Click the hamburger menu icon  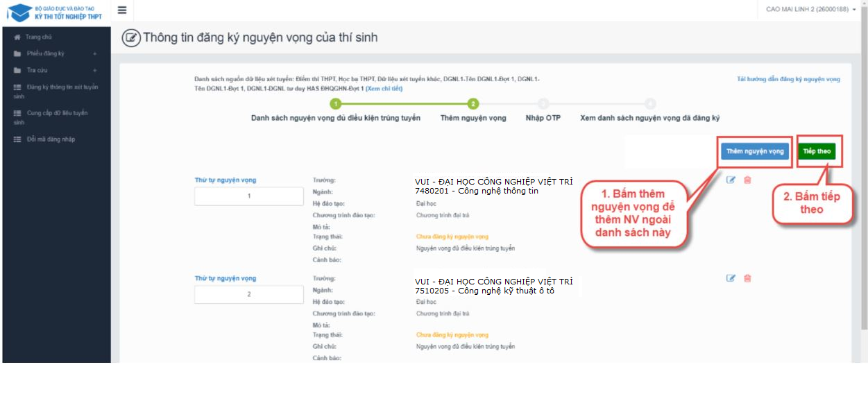(x=122, y=10)
